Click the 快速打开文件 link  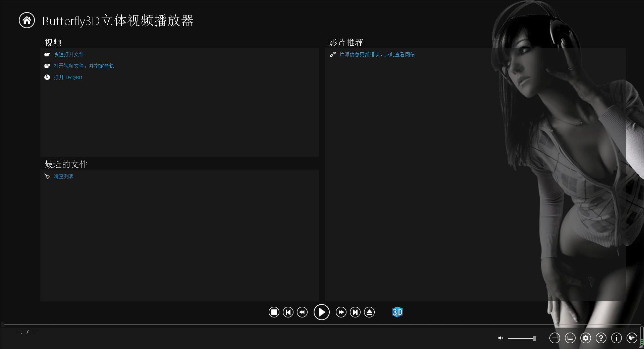[68, 54]
